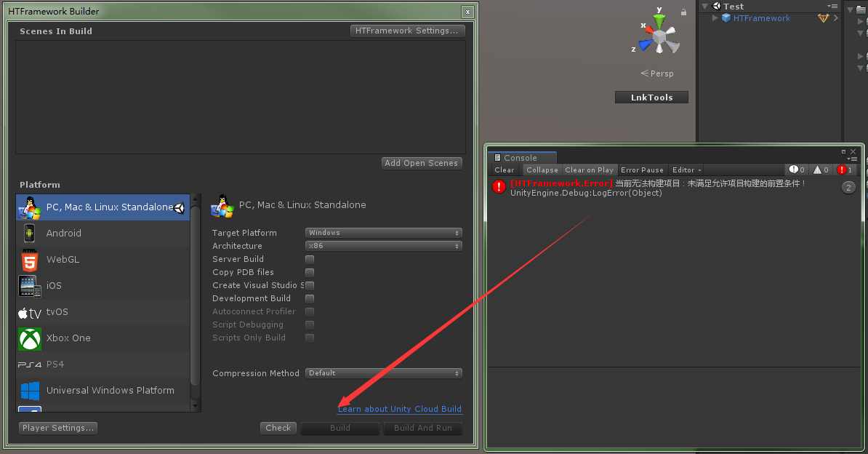Click the Learn about Unity Cloud Build link
This screenshot has height=454, width=868.
399,409
